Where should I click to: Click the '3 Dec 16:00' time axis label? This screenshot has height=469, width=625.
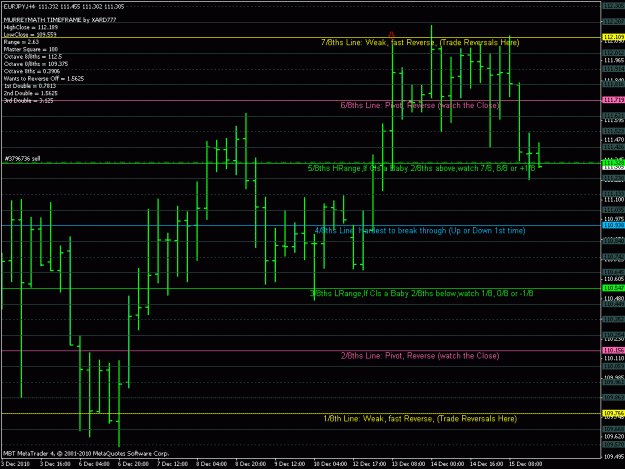(x=55, y=464)
